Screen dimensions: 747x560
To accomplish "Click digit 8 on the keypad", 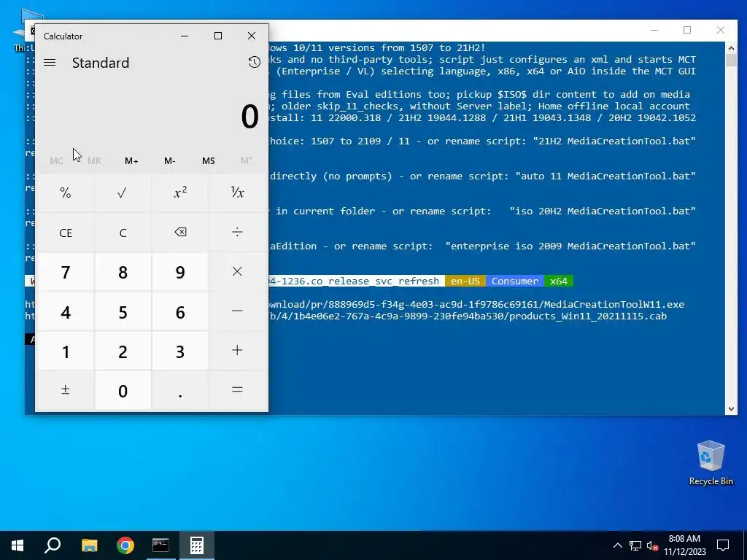I will pos(123,272).
